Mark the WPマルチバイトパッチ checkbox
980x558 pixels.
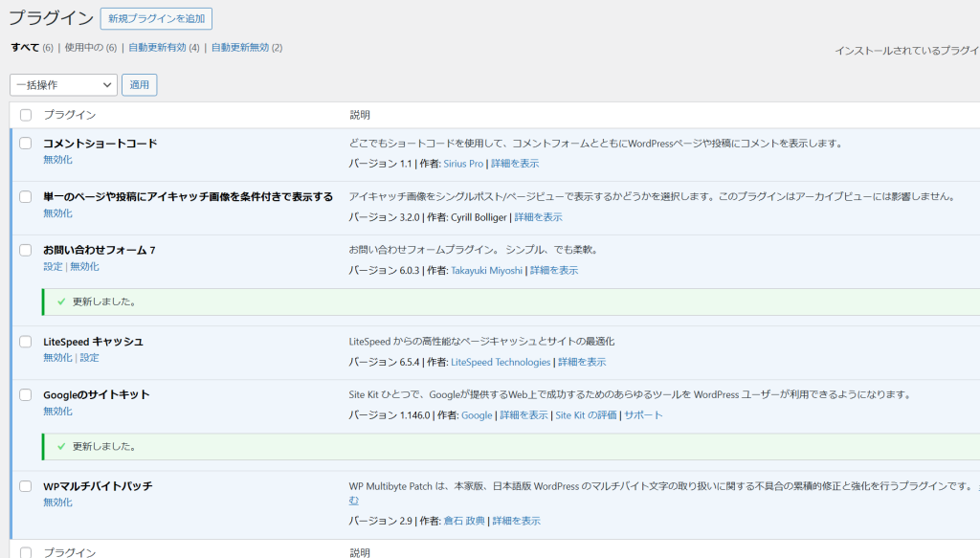(26, 486)
